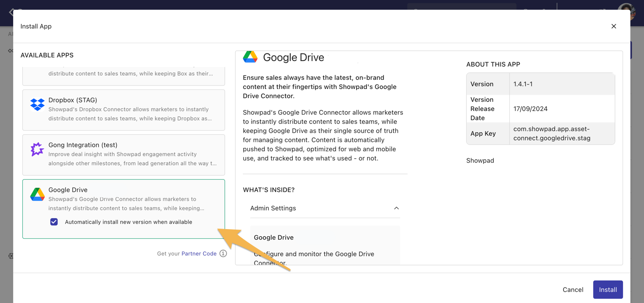Click the Showpad publisher name
Image resolution: width=644 pixels, height=303 pixels.
point(480,161)
